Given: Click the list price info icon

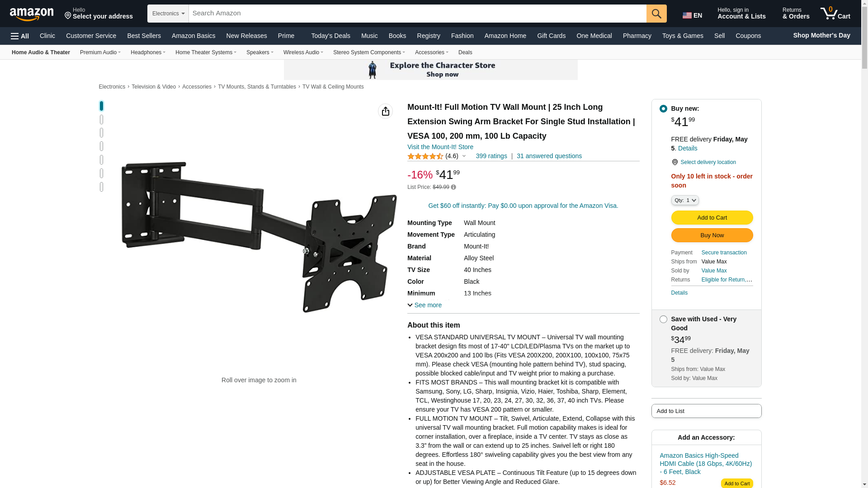Looking at the screenshot, I should pos(453,187).
